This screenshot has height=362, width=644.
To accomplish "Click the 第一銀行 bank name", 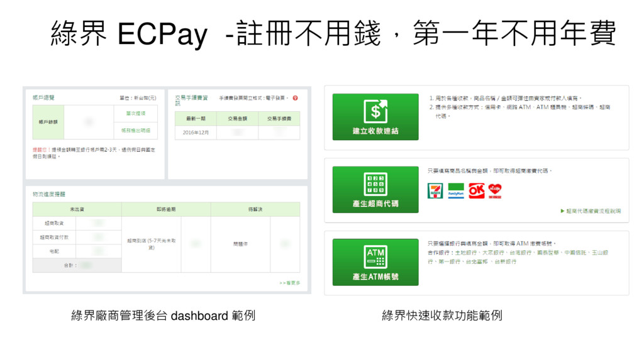I will click(x=449, y=261).
